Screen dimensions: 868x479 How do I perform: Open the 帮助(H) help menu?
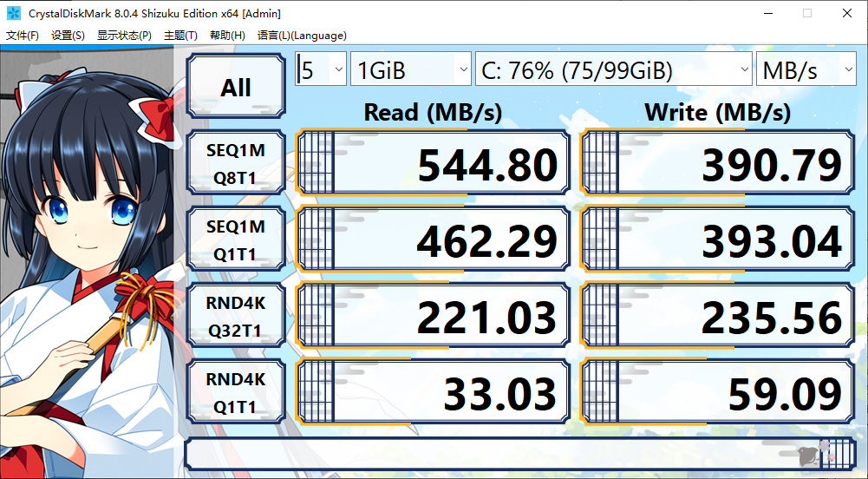point(227,36)
